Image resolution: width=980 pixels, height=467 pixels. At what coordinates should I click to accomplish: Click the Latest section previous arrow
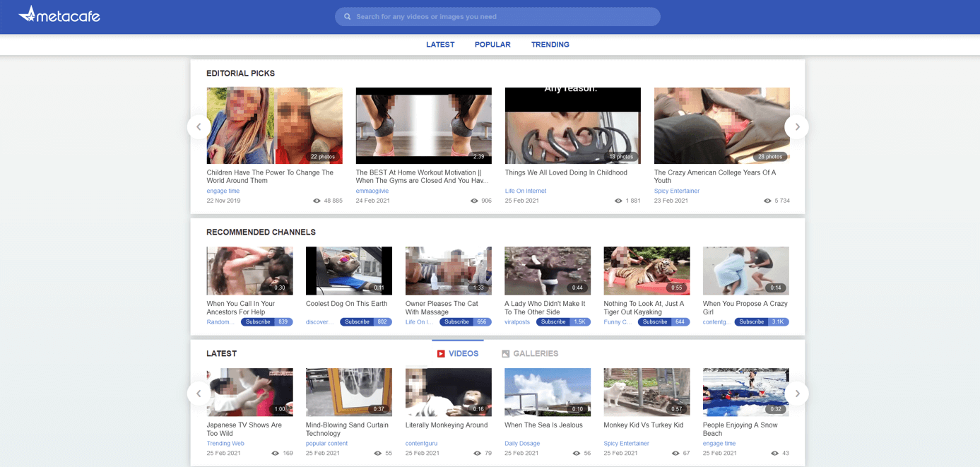coord(199,394)
